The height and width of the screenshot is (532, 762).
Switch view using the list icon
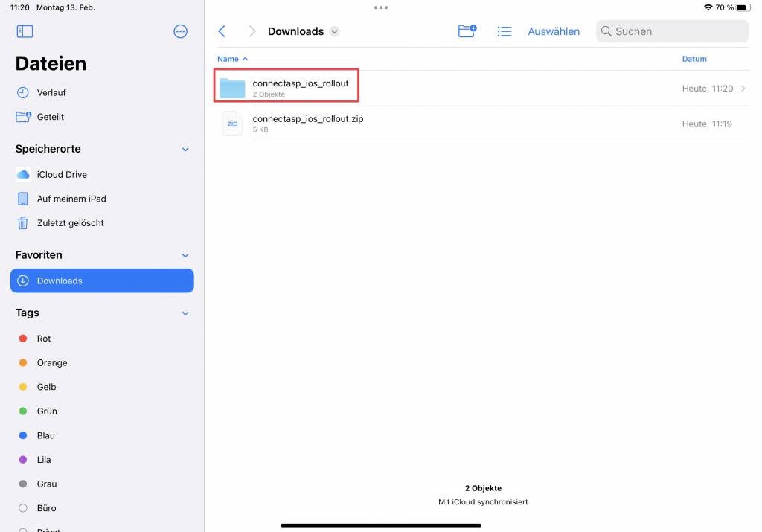(505, 31)
